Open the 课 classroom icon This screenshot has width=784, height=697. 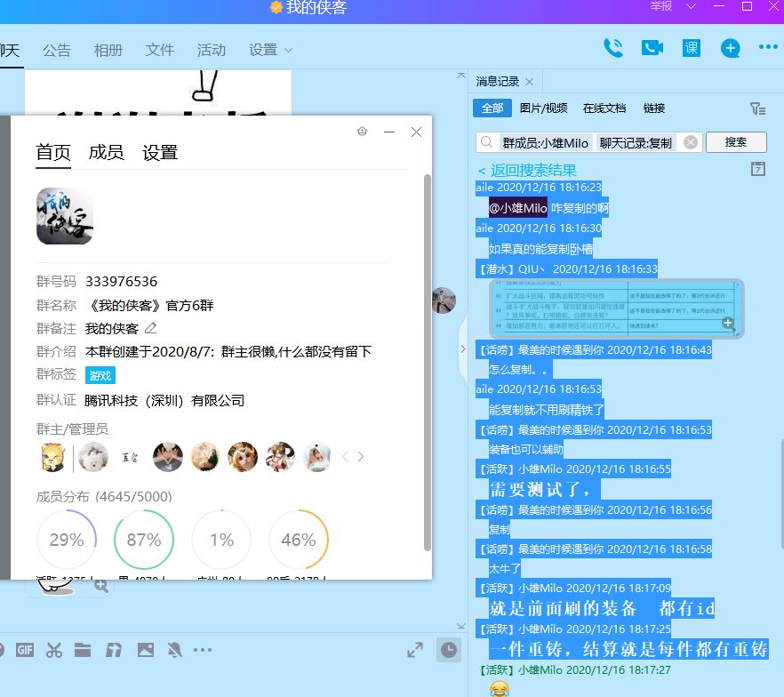click(692, 48)
